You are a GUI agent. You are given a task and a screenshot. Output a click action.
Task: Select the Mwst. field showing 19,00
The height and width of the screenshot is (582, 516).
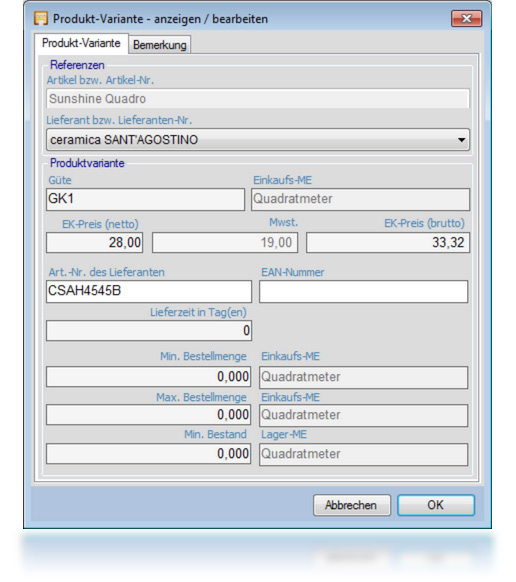pos(225,243)
